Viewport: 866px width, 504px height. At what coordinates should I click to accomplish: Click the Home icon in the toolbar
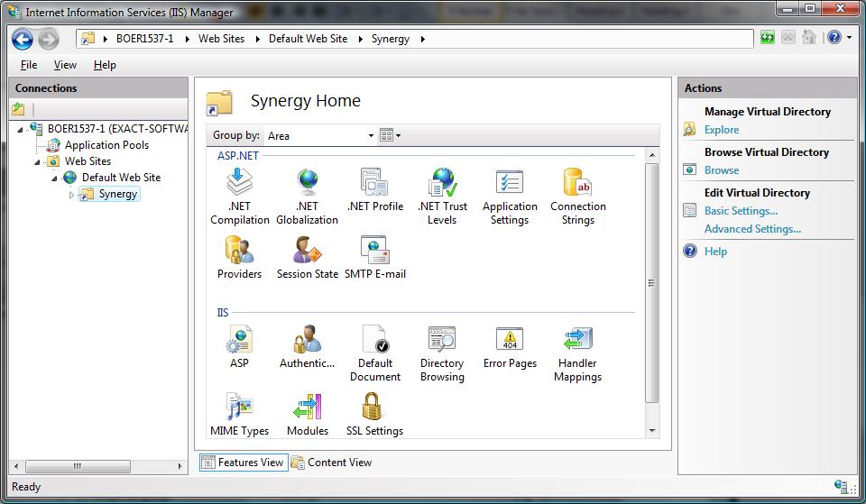click(809, 38)
